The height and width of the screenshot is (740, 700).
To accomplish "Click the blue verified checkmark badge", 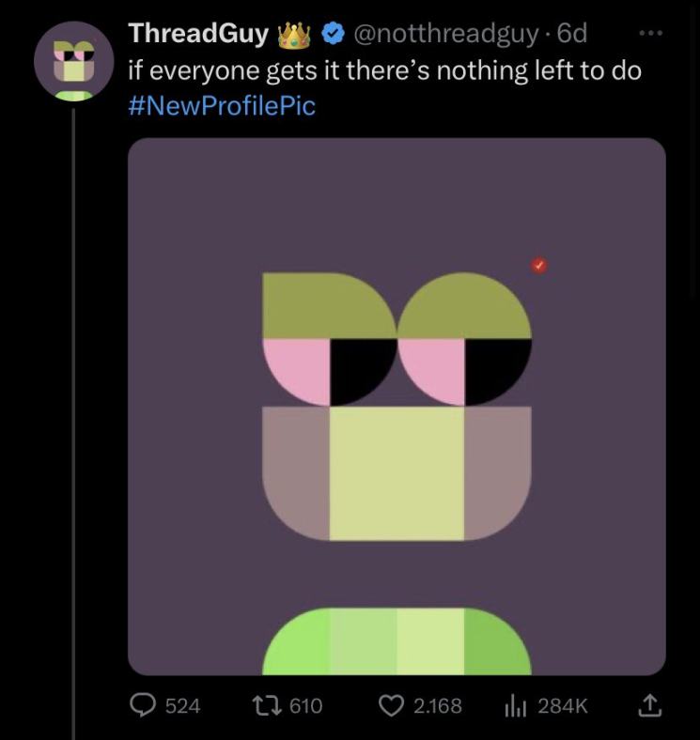I will click(x=332, y=34).
